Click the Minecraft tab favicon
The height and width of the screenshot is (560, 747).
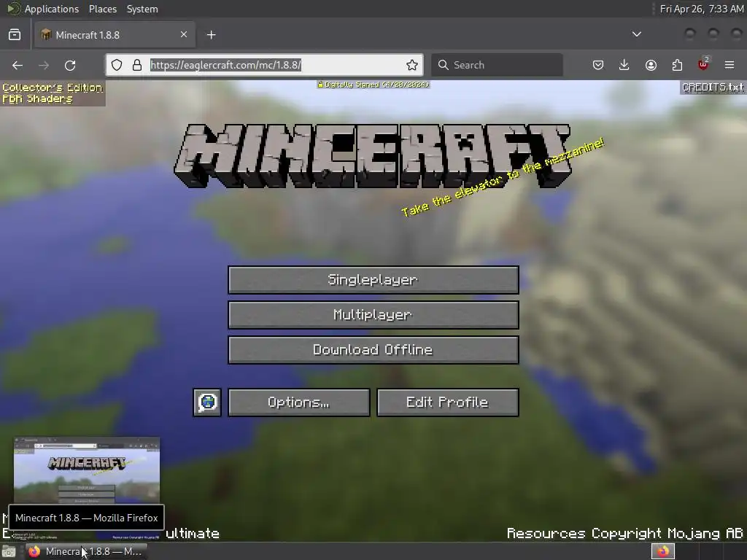coord(46,35)
